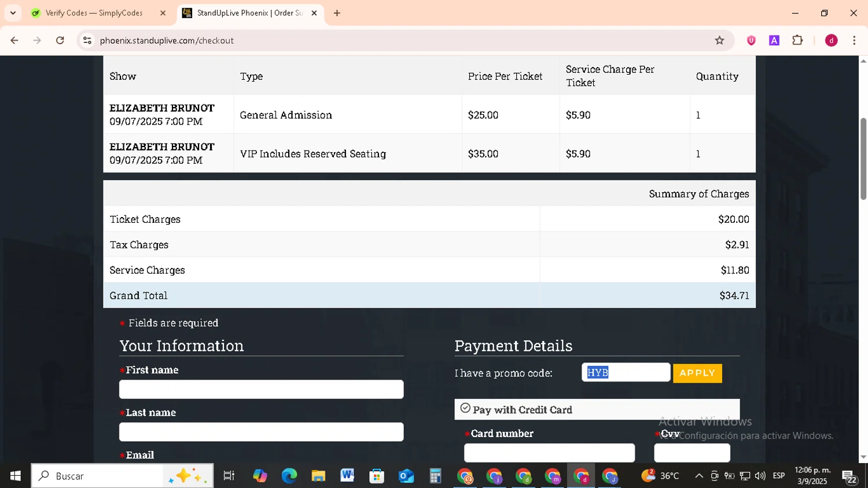Click into the Card number field
Viewport: 868px width, 488px height.
click(549, 453)
